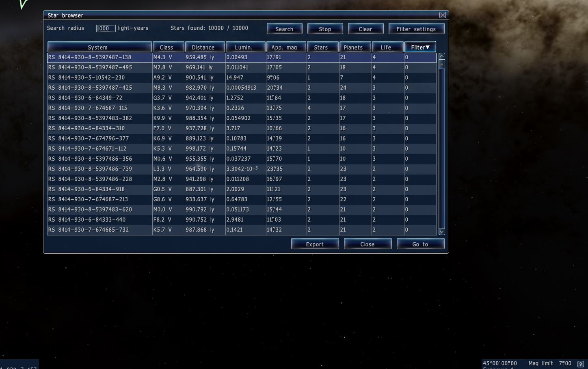Grab the star list scrollbar thumb
This screenshot has height=369, width=588.
[x=441, y=64]
